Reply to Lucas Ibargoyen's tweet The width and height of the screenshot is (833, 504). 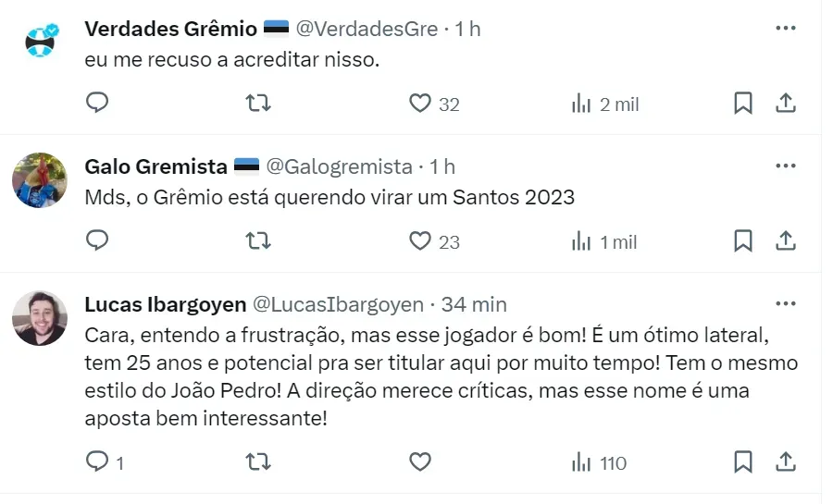tap(98, 461)
